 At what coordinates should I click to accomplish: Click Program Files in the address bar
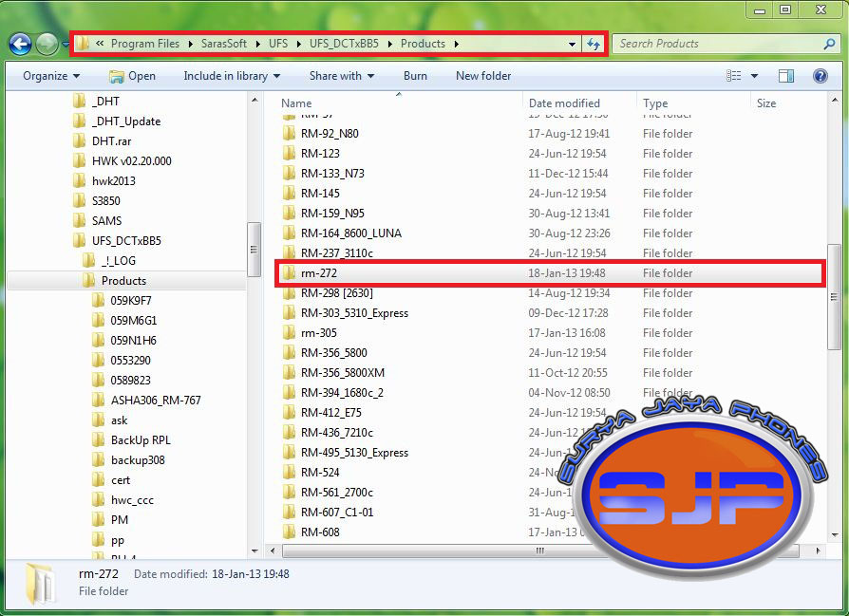coord(145,44)
